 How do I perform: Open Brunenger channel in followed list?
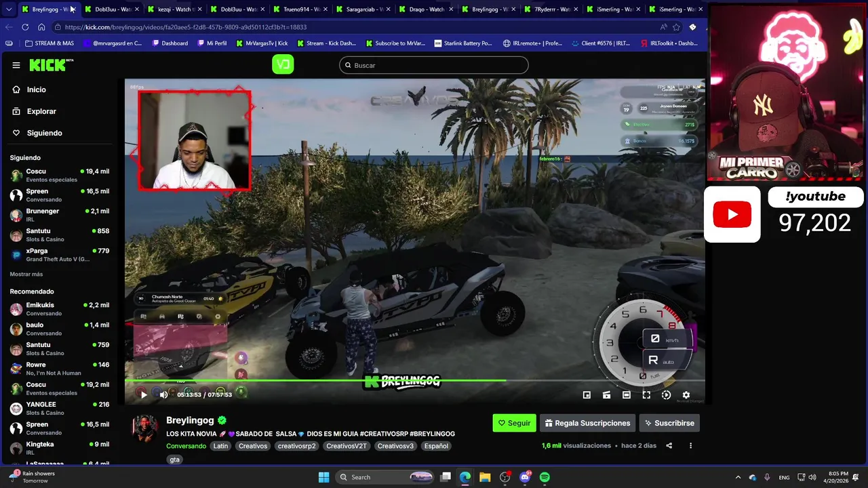coord(60,215)
